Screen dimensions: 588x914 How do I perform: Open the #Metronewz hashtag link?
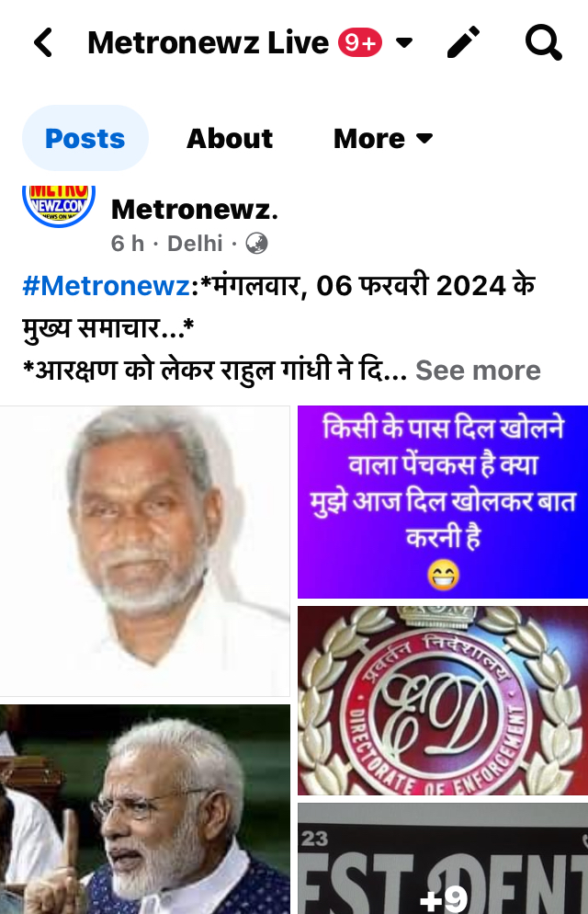point(106,286)
